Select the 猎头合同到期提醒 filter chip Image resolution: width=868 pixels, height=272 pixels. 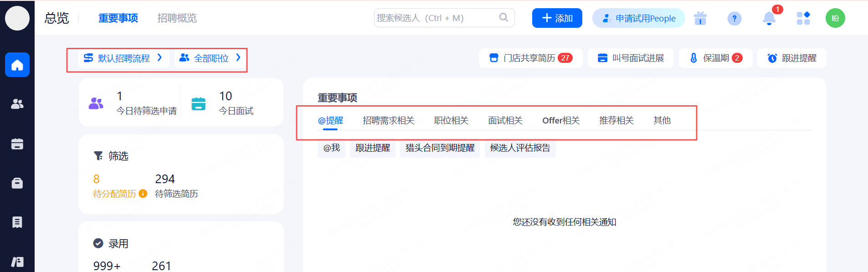pyautogui.click(x=440, y=148)
